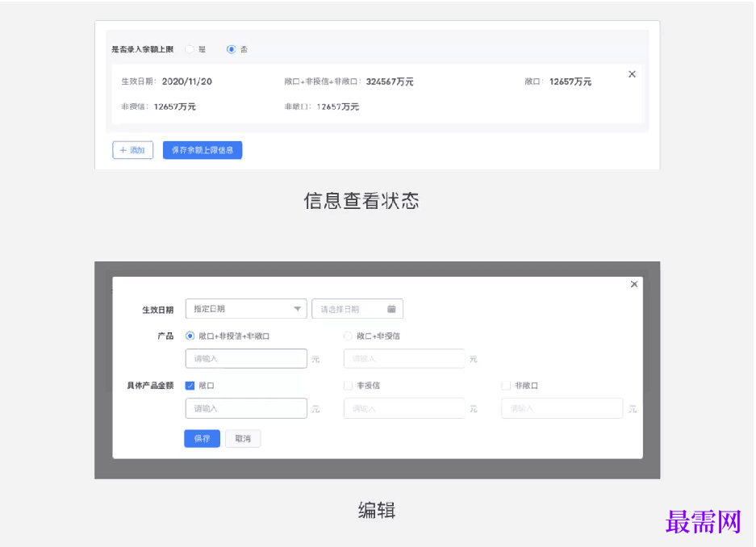Click the 是否录入余额上限 label
This screenshot has width=756, height=547.
[142, 49]
